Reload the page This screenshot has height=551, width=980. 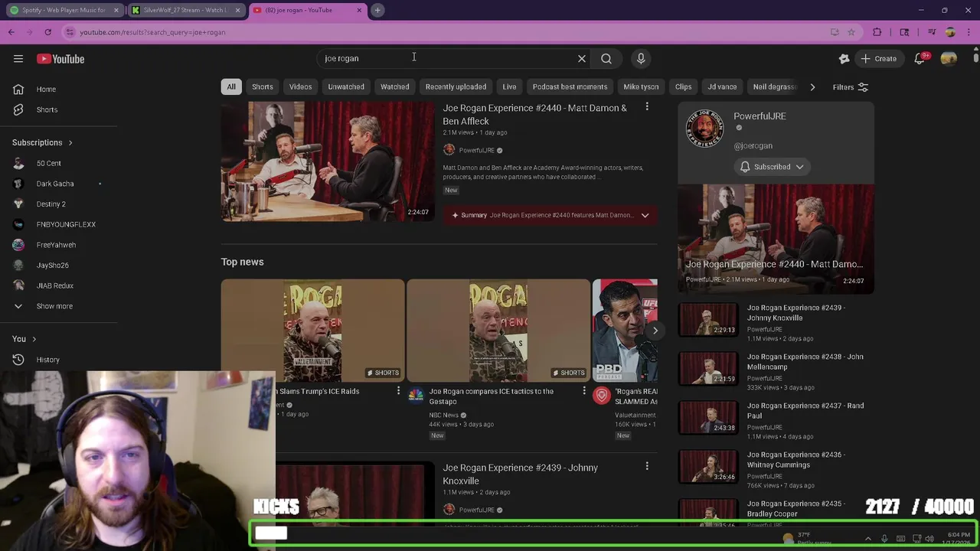tap(47, 32)
